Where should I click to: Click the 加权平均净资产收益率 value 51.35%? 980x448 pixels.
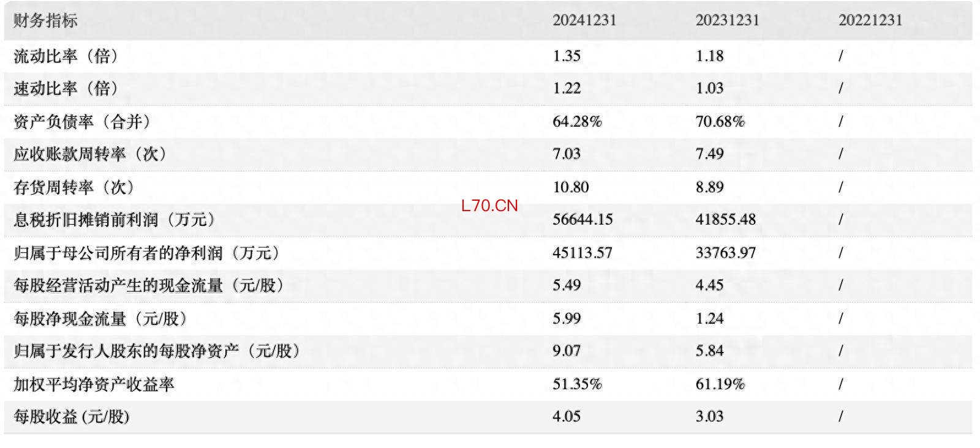click(577, 384)
